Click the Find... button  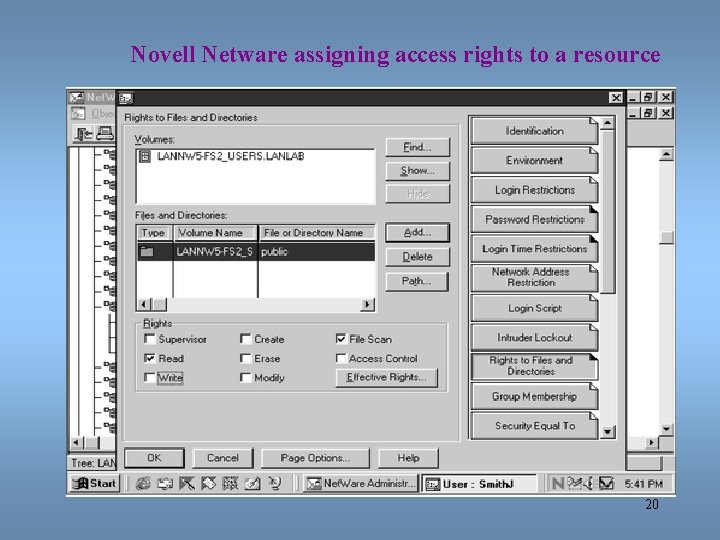[417, 147]
